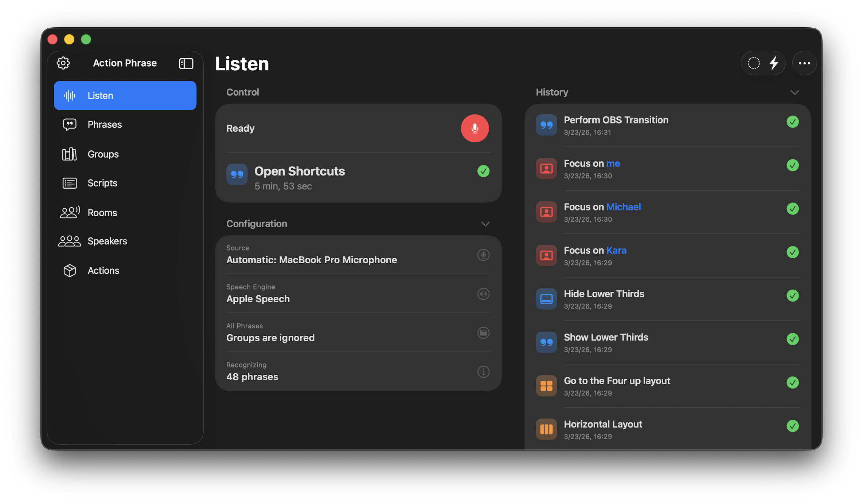Select the Scripts section
Viewport: 863px width, 504px height.
click(x=102, y=183)
